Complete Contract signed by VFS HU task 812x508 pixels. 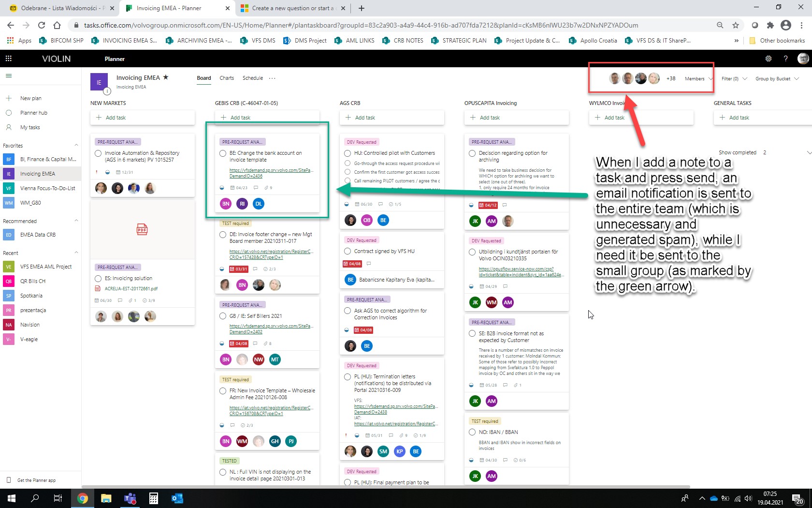[x=348, y=251]
